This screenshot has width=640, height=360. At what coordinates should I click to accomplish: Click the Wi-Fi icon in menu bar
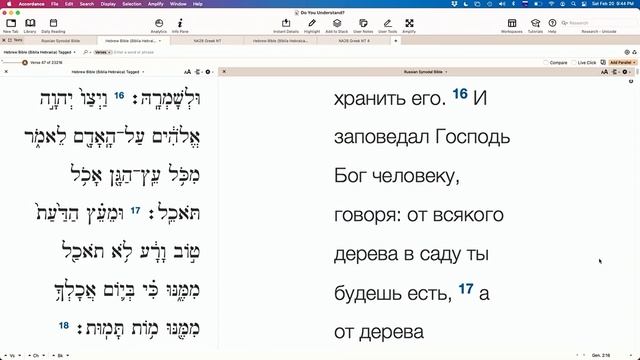(x=551, y=4)
